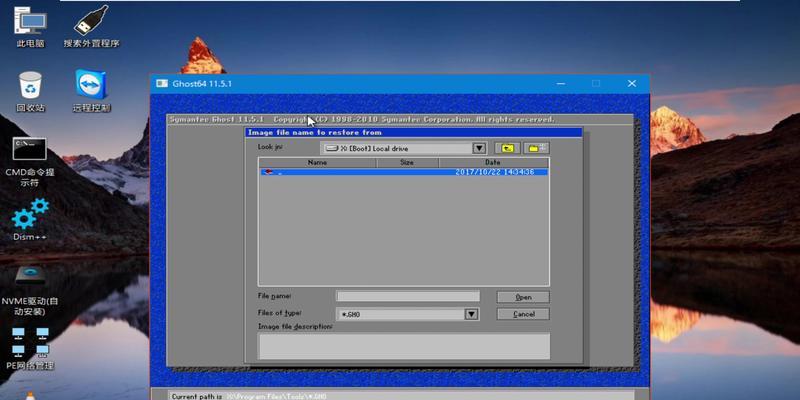Image resolution: width=800 pixels, height=400 pixels.
Task: Launch the Dism++ gear icon
Action: click(30, 219)
